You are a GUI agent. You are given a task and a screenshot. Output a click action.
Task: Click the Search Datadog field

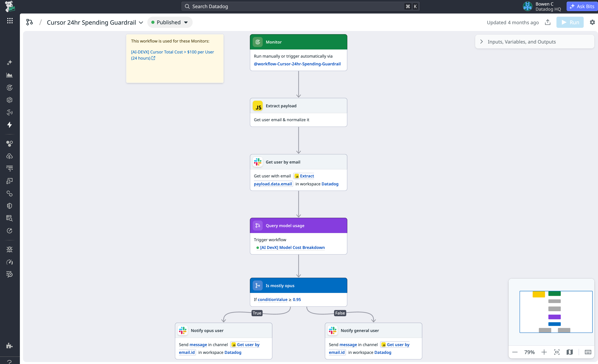click(300, 7)
